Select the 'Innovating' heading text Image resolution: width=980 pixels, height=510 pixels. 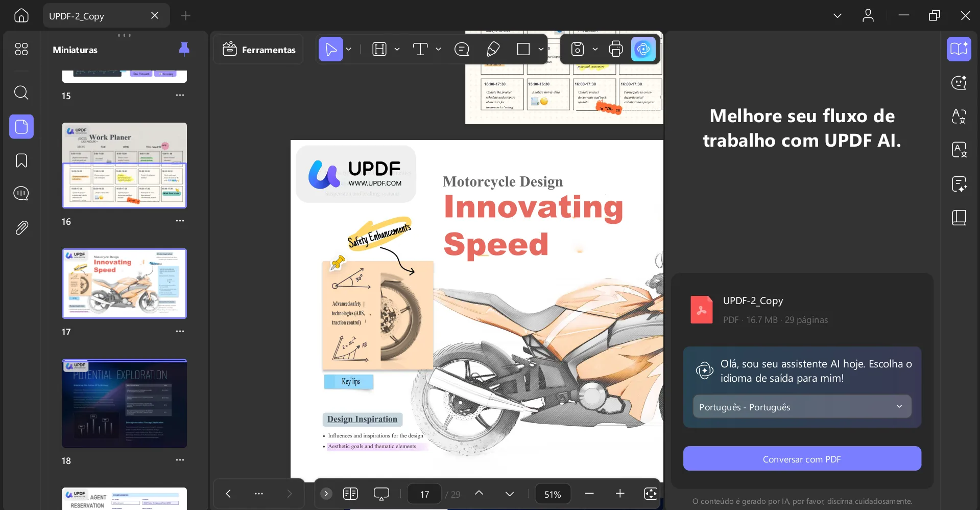tap(534, 207)
